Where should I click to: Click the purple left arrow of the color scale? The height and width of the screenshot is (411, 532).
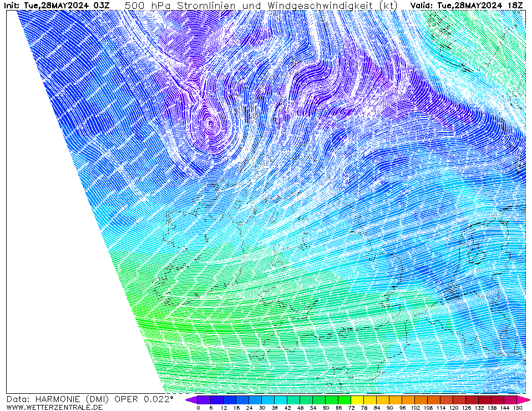(x=191, y=400)
